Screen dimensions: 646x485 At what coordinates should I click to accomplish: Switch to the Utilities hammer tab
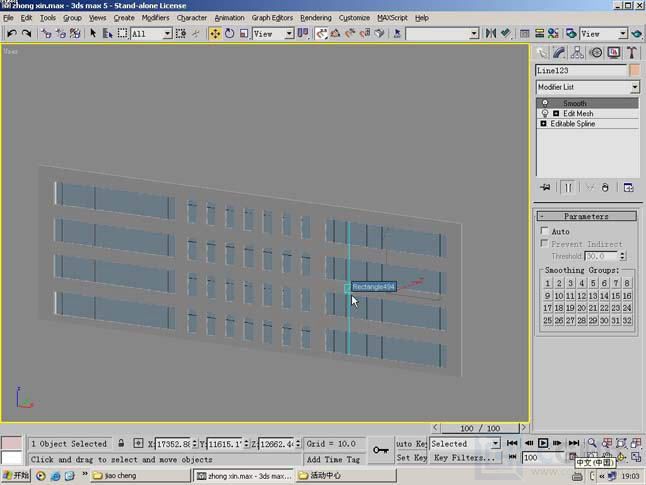pyautogui.click(x=632, y=53)
